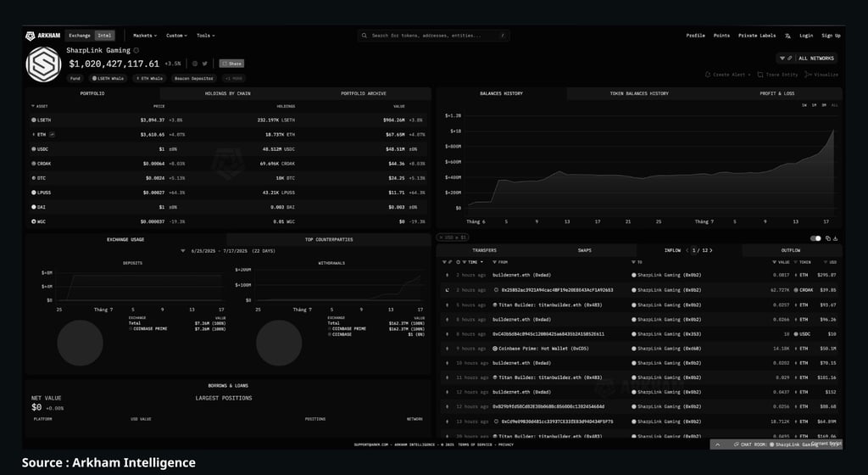Switch to the Outflow tab

[791, 250]
